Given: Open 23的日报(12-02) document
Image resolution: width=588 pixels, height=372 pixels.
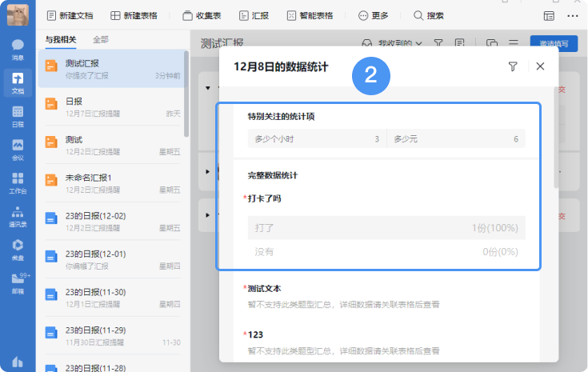Looking at the screenshot, I should 111,222.
